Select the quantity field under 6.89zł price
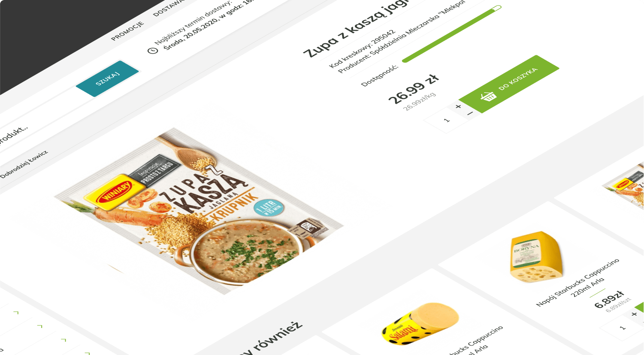 (x=623, y=328)
